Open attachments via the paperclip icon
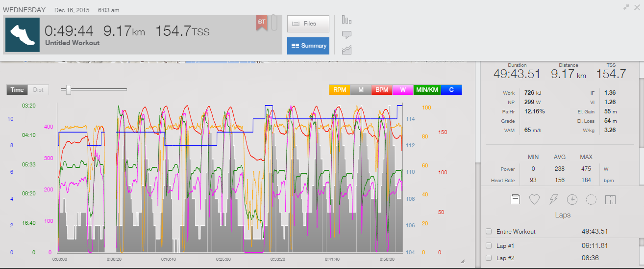Image resolution: width=644 pixels, height=269 pixels. (274, 23)
